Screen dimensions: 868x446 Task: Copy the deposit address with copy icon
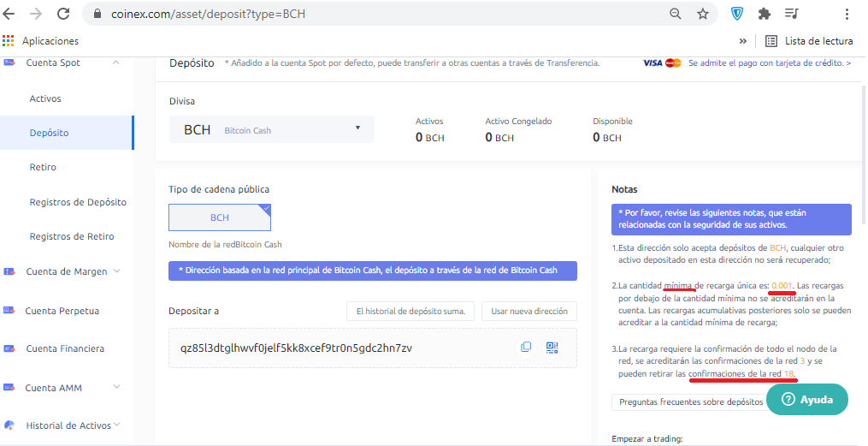526,348
